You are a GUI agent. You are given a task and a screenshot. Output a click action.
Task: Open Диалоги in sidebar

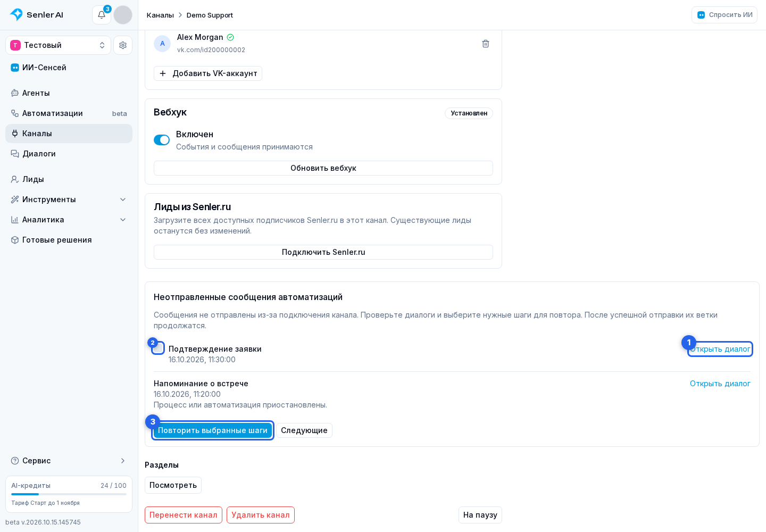click(x=69, y=154)
